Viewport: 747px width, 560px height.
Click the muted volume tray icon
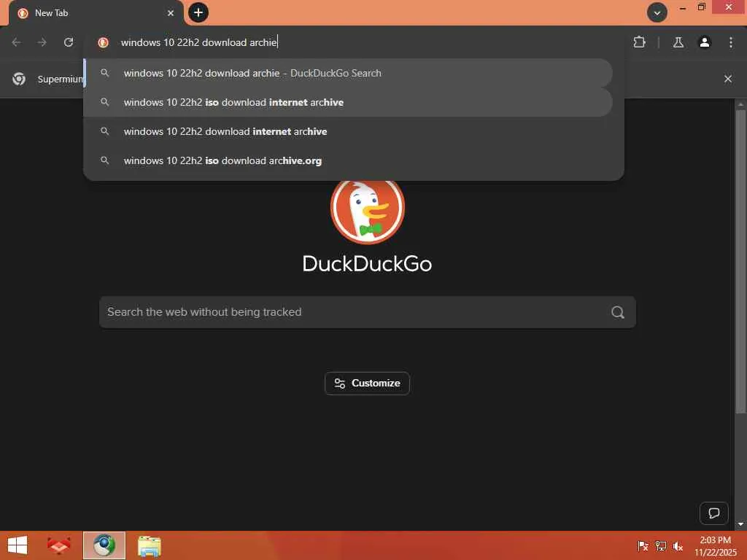click(678, 546)
